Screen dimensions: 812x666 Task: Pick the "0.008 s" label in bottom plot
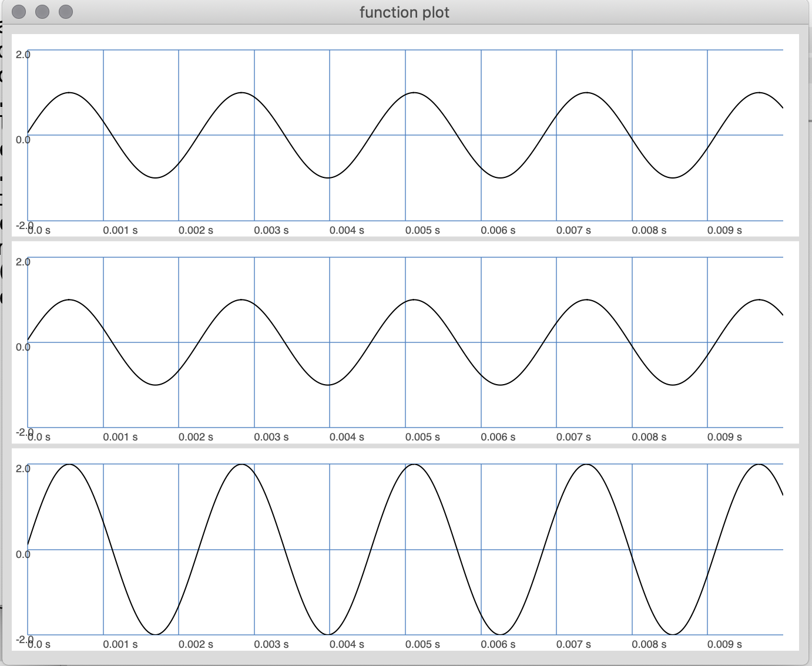click(649, 644)
